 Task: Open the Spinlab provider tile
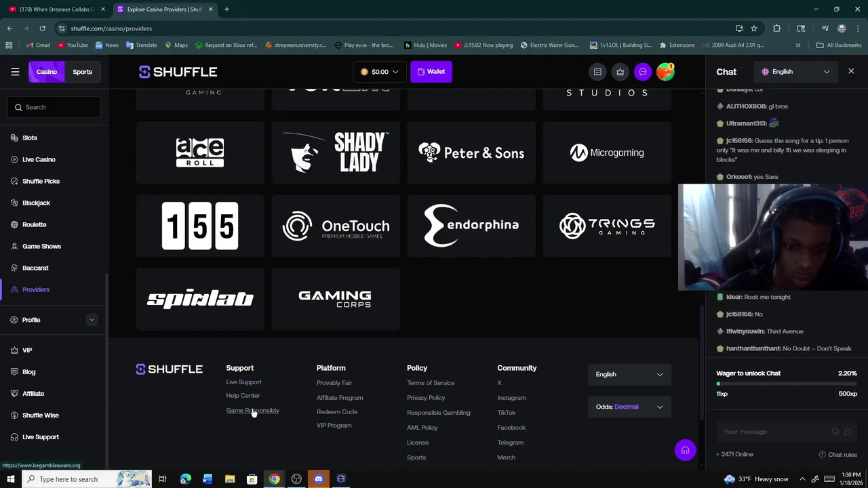point(200,299)
